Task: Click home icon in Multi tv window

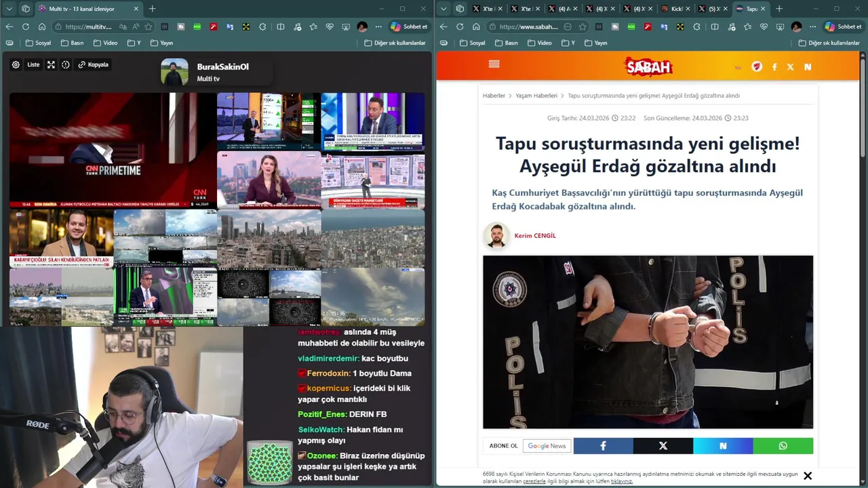Action: coord(42,26)
